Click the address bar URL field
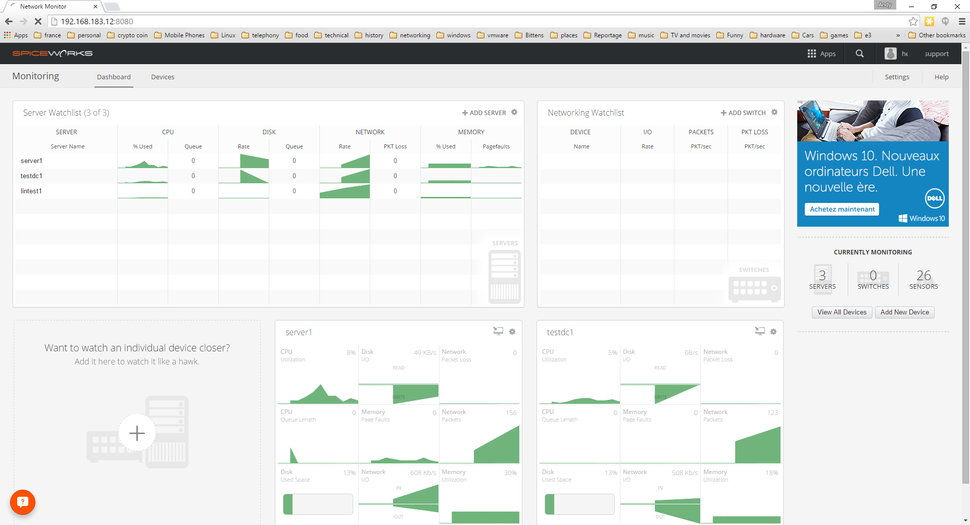Viewport: 970px width, 525px height. pos(476,21)
